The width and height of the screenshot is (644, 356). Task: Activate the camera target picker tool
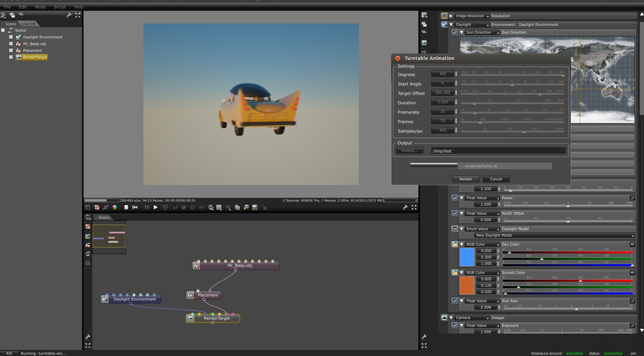[201, 208]
